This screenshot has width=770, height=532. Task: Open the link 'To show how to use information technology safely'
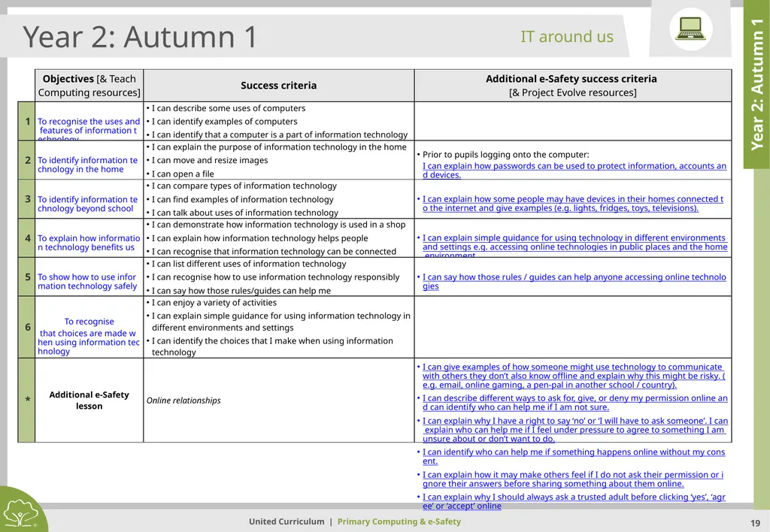click(x=87, y=281)
